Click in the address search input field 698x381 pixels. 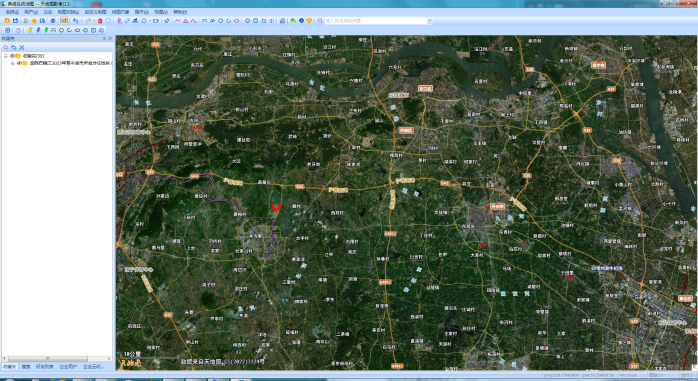376,20
